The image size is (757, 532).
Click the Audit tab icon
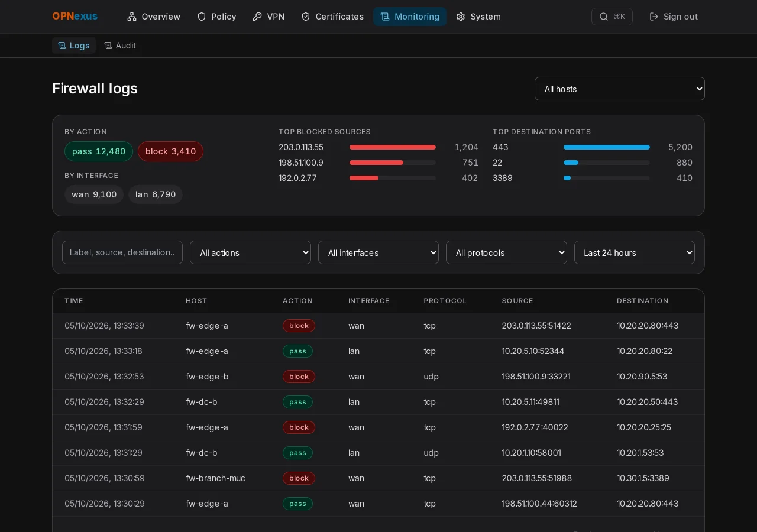point(108,46)
